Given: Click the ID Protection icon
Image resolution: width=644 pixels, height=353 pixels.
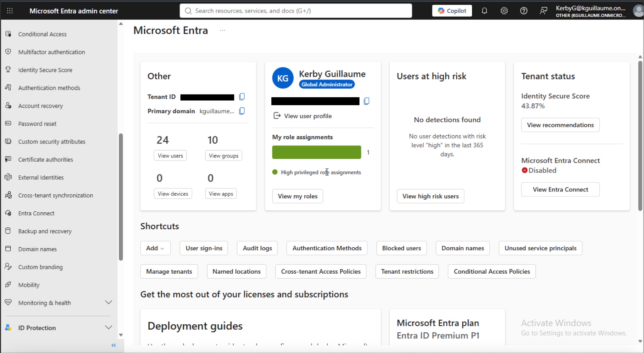Looking at the screenshot, I should tap(8, 327).
